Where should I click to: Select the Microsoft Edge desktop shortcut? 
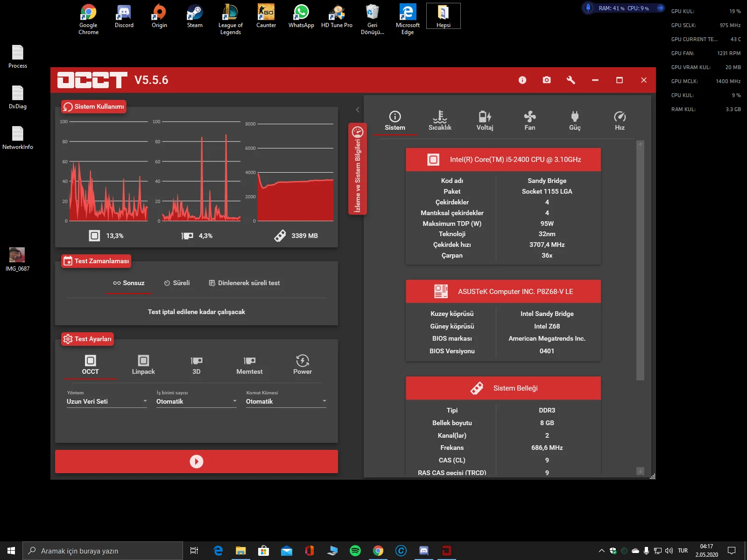coord(408,20)
